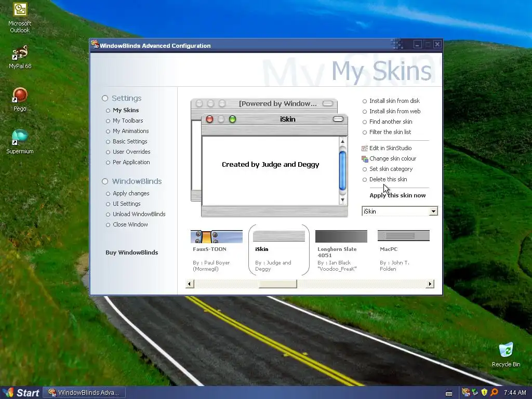Open the MyPal 68 desktop shortcut

coord(20,57)
